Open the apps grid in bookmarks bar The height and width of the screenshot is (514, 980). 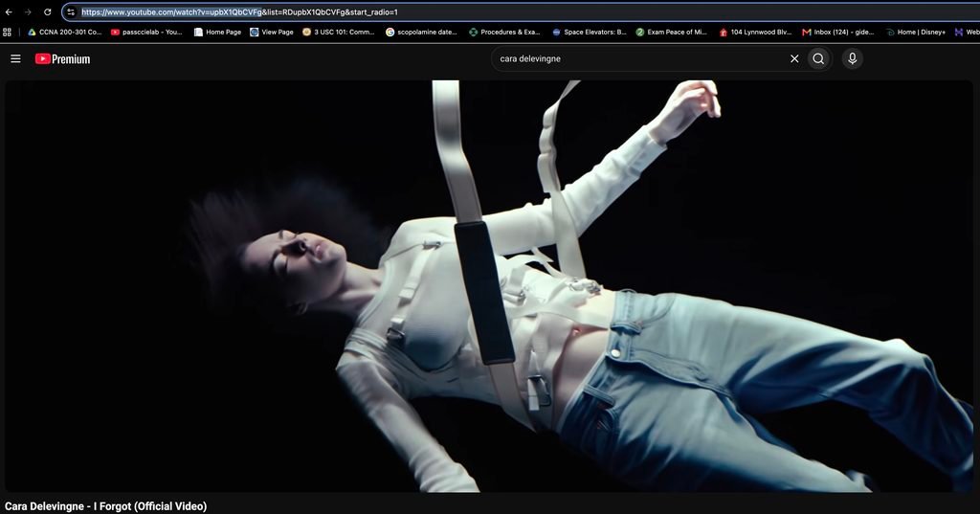click(7, 32)
